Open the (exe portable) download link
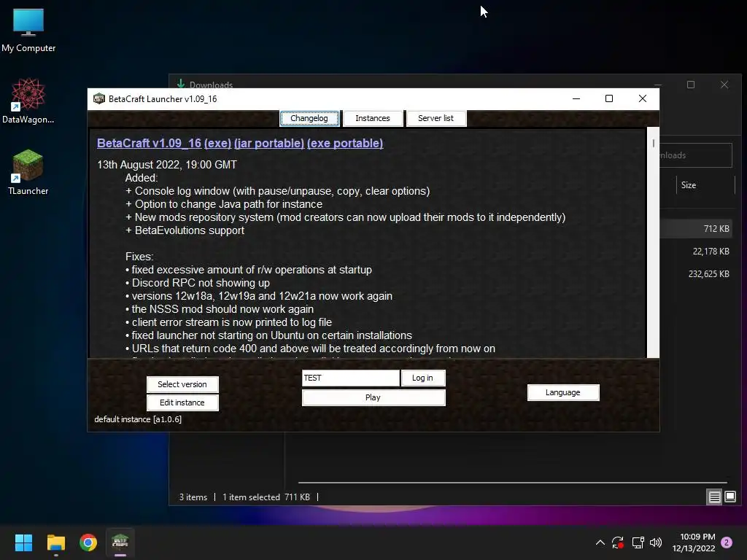747x560 pixels. pyautogui.click(x=345, y=144)
